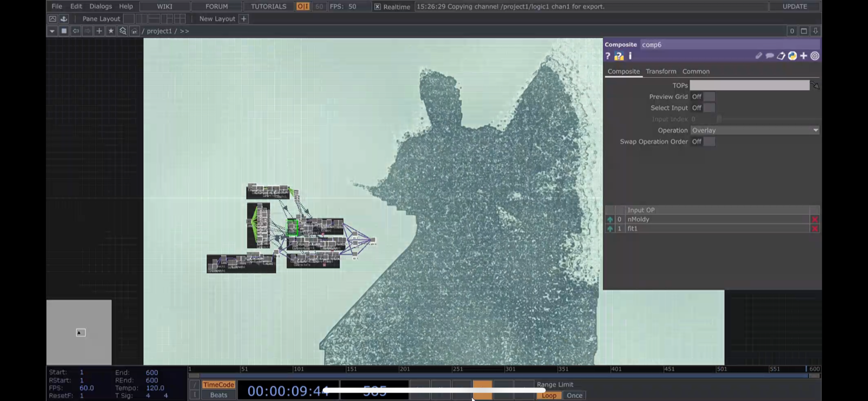This screenshot has height=401, width=868.
Task: Open the Operation Overlay dropdown
Action: [755, 130]
